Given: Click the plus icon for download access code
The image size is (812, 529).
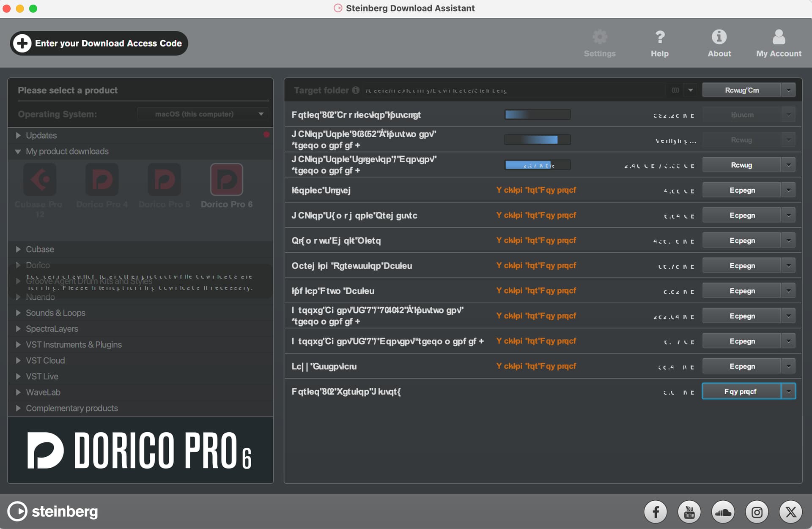Looking at the screenshot, I should click(22, 43).
